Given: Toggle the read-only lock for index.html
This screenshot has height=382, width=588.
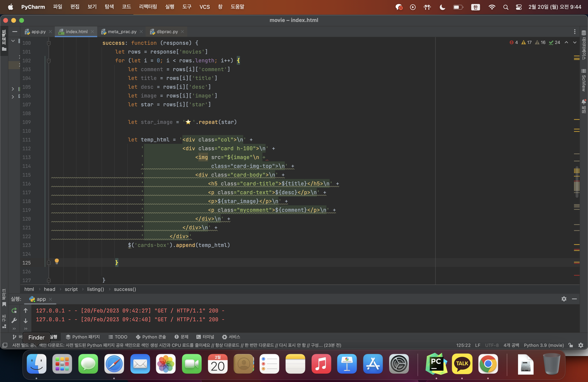Looking at the screenshot, I should click(571, 345).
